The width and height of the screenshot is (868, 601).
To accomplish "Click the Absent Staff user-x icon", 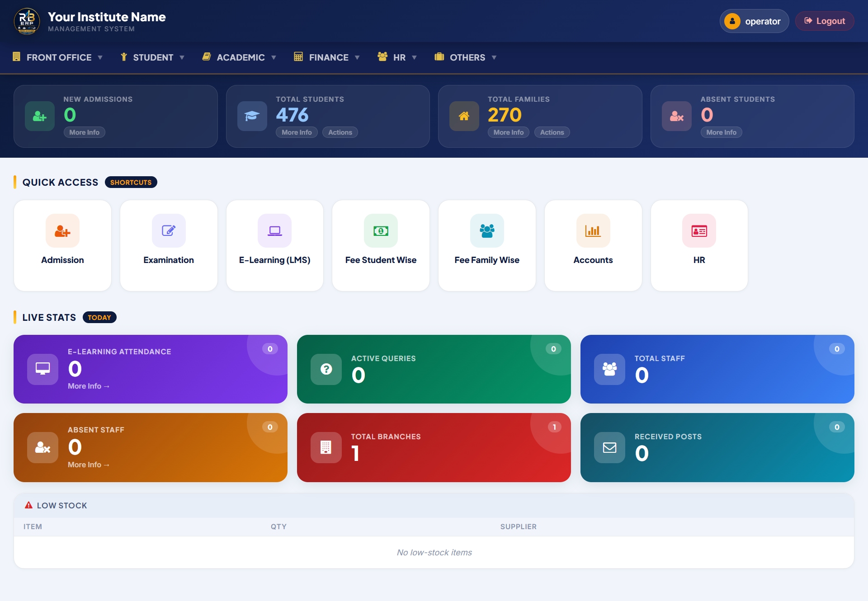I will [x=43, y=447].
